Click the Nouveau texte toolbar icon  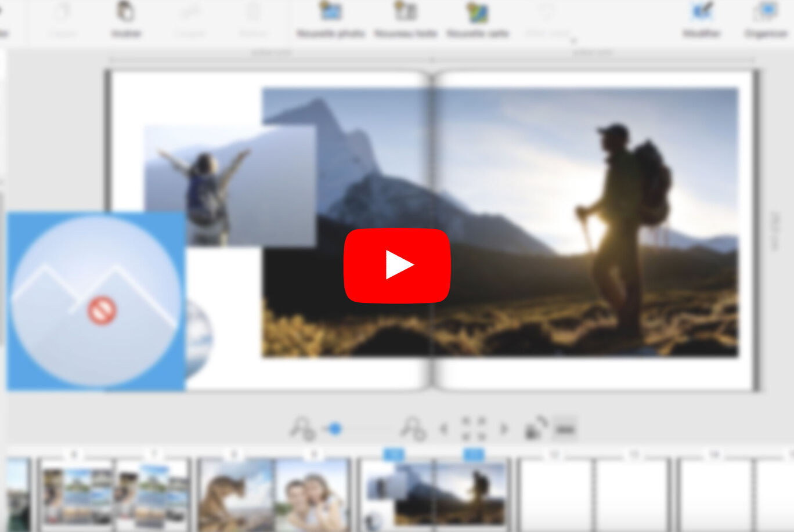point(405,12)
